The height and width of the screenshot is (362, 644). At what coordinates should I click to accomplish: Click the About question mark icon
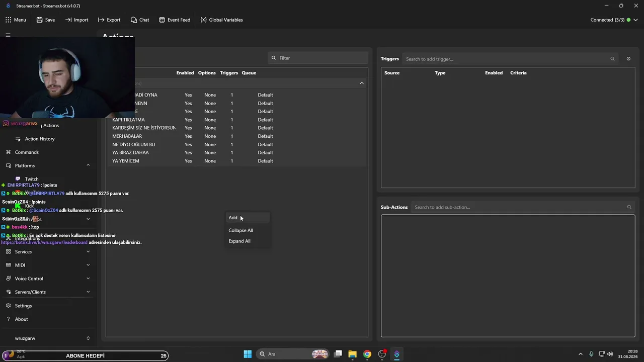(8, 319)
